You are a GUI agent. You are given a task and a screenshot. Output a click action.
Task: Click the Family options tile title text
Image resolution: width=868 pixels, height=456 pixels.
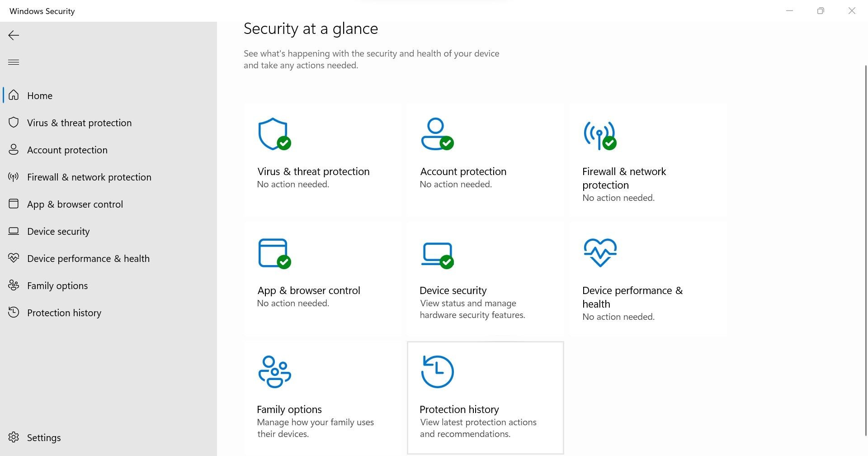click(x=289, y=409)
